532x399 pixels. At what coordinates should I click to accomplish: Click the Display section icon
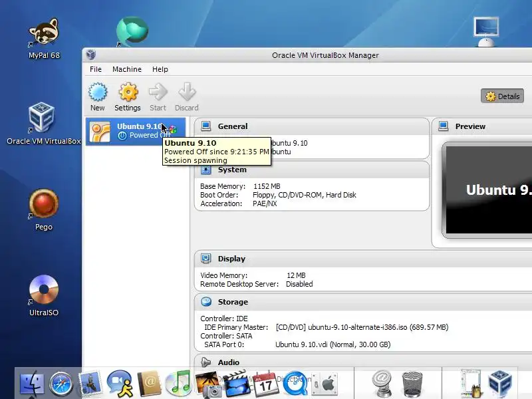coord(206,259)
